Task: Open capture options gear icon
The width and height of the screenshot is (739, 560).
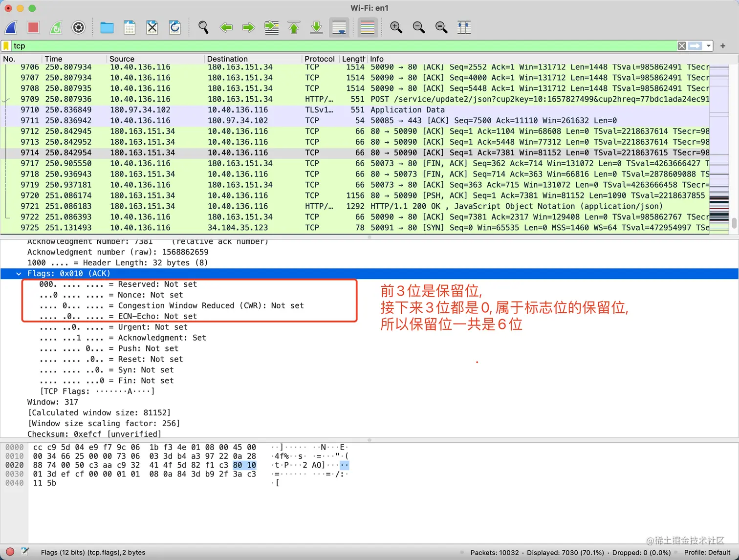Action: [x=78, y=27]
